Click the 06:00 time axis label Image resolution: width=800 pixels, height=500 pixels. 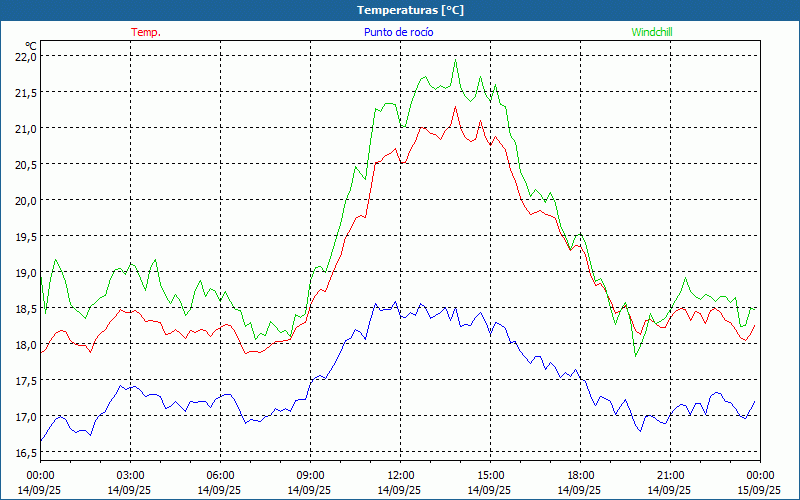220,475
